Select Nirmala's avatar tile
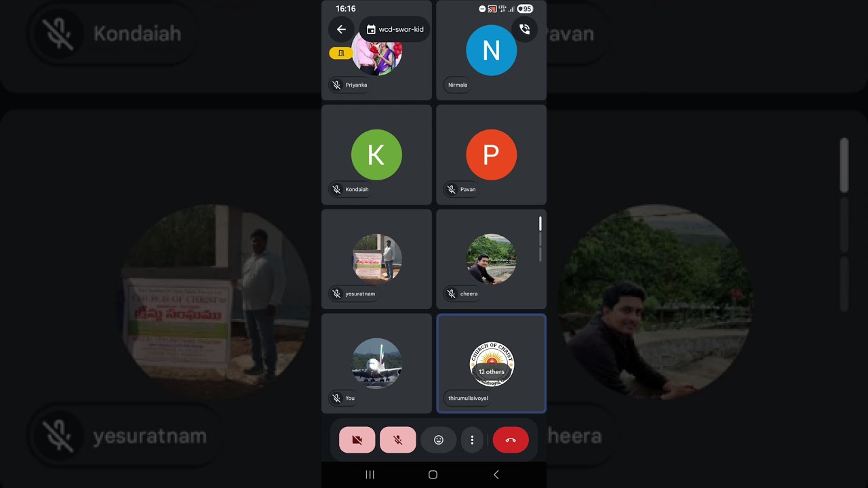This screenshot has height=488, width=868. (492, 50)
